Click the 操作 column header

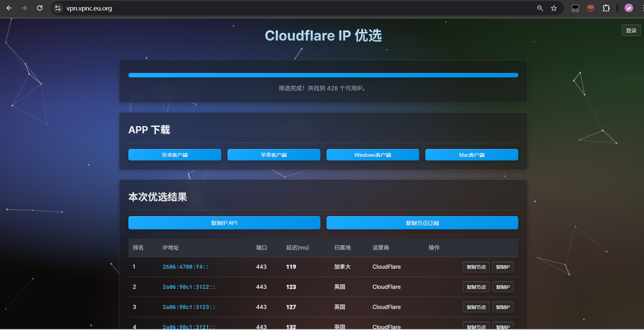(x=434, y=248)
